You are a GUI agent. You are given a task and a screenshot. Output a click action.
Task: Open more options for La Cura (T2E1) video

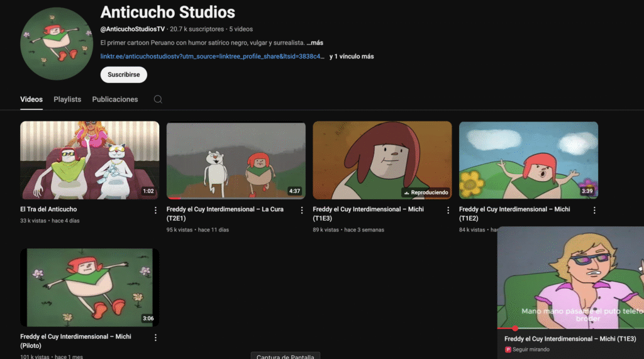click(301, 210)
